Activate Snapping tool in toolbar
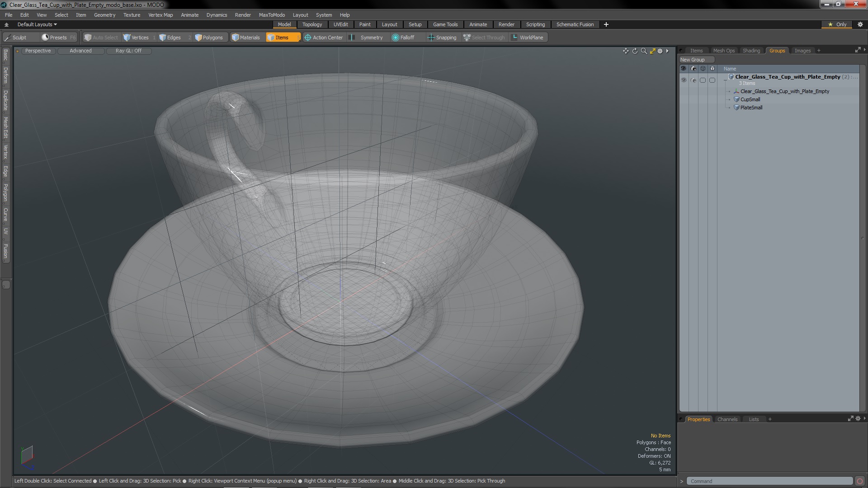The height and width of the screenshot is (488, 868). click(x=442, y=38)
